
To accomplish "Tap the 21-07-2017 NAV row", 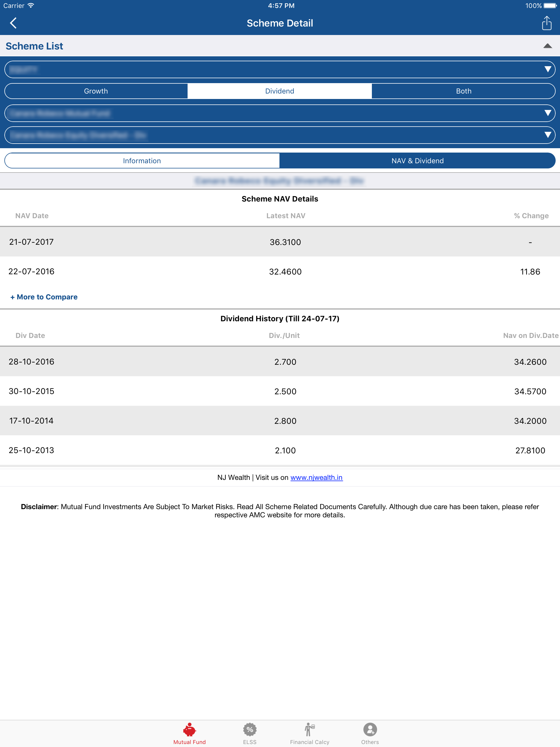I will 280,242.
